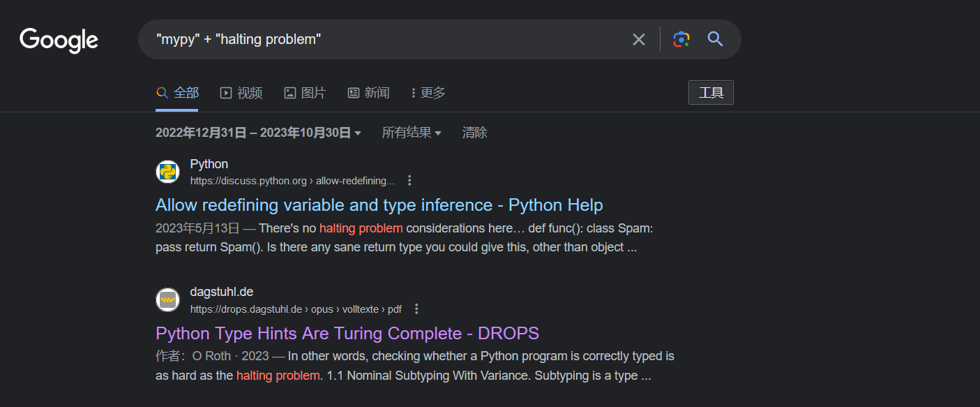
Task: Click the dagstuhl.de favicon
Action: coord(167,300)
